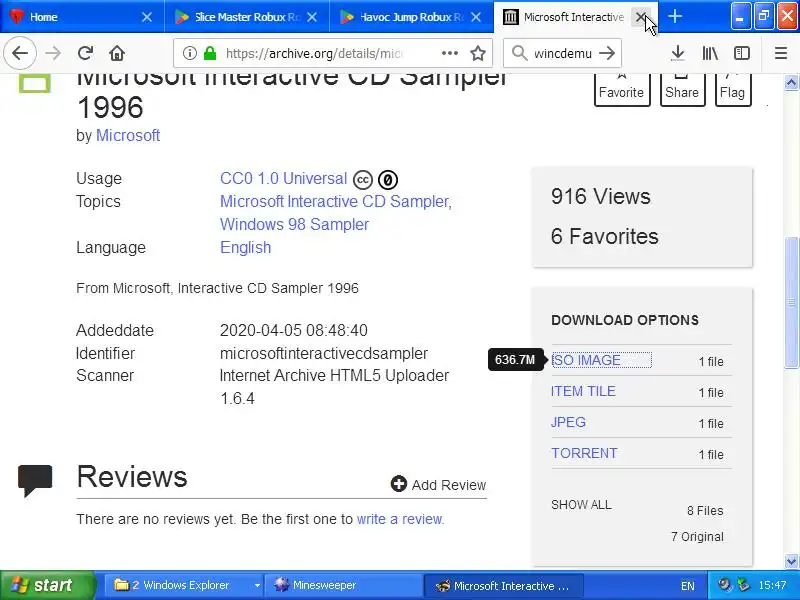Close the Microsoft Interactive tab

point(641,17)
